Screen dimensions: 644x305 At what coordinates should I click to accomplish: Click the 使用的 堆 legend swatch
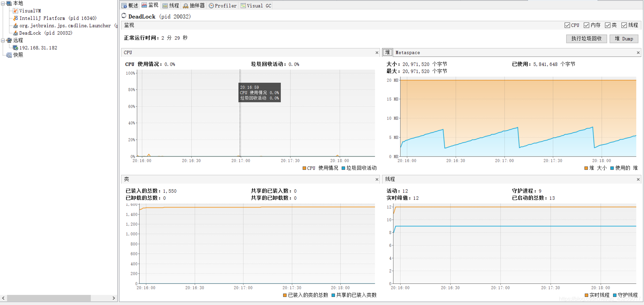(x=612, y=168)
